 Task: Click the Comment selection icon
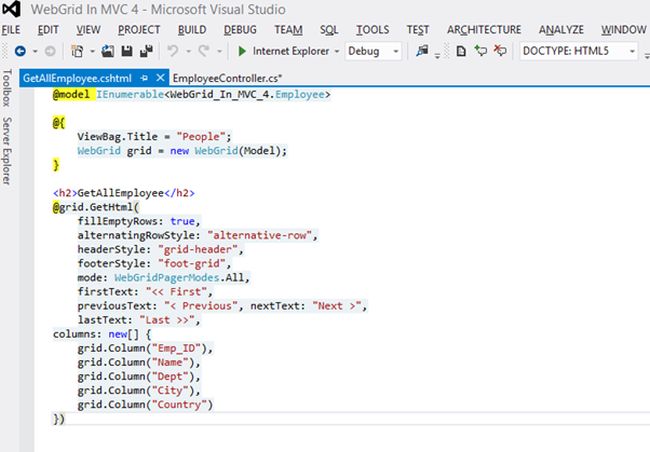[481, 51]
